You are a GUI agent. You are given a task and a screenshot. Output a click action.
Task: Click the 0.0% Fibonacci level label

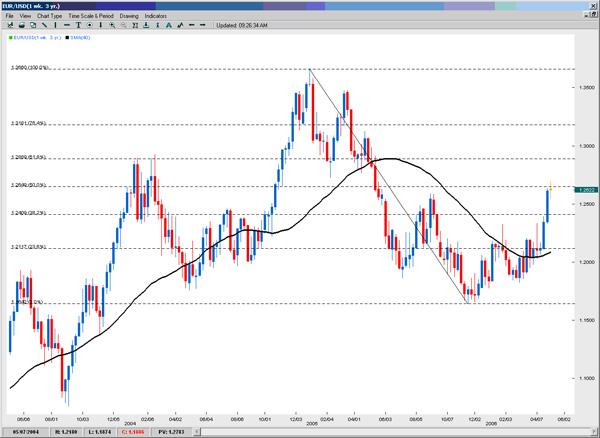27,302
